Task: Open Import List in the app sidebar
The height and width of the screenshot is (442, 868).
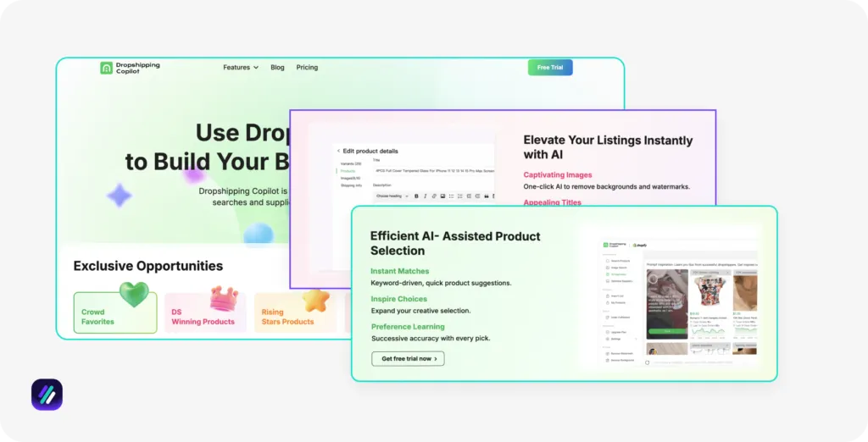Action: [x=616, y=296]
